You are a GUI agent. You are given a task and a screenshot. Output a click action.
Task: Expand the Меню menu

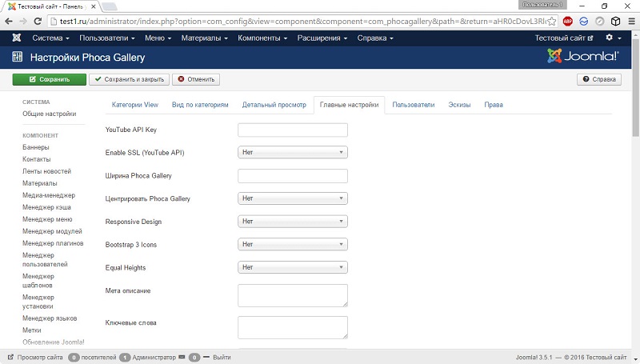(x=158, y=38)
